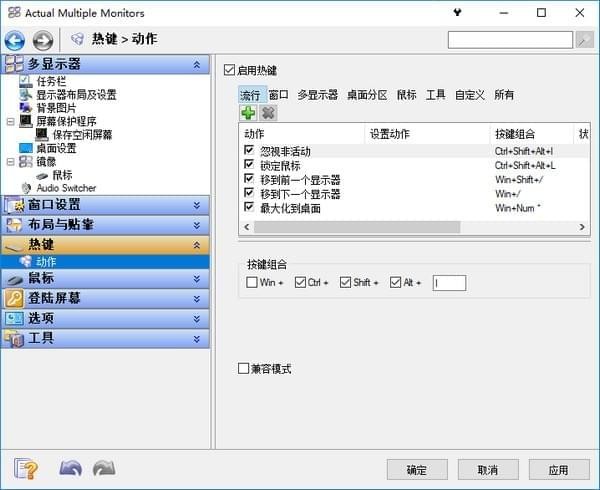Delete hotkey with gray X icon
This screenshot has width=600, height=490.
tap(268, 113)
